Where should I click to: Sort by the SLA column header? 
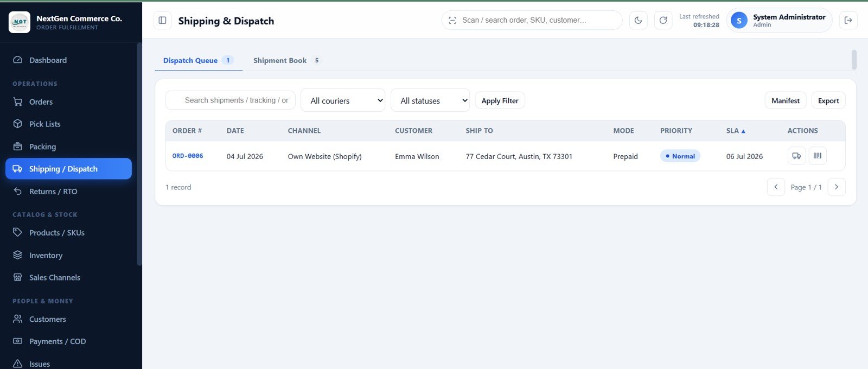click(x=736, y=131)
